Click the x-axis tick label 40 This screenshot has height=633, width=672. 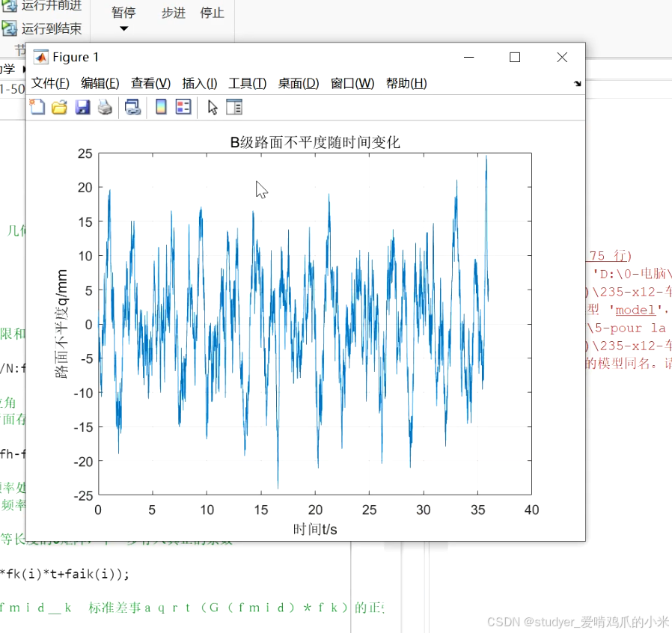(531, 510)
